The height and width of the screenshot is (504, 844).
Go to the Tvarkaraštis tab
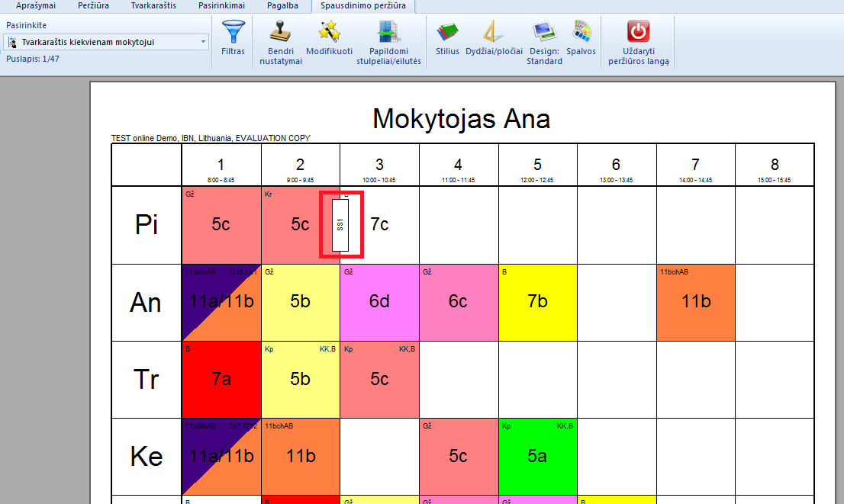[x=153, y=5]
